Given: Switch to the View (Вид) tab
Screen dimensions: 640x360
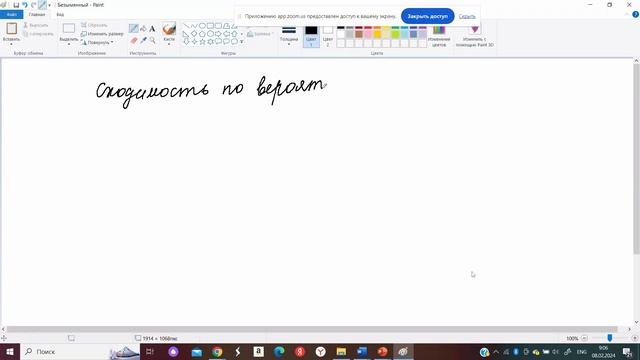Looking at the screenshot, I should point(60,15).
